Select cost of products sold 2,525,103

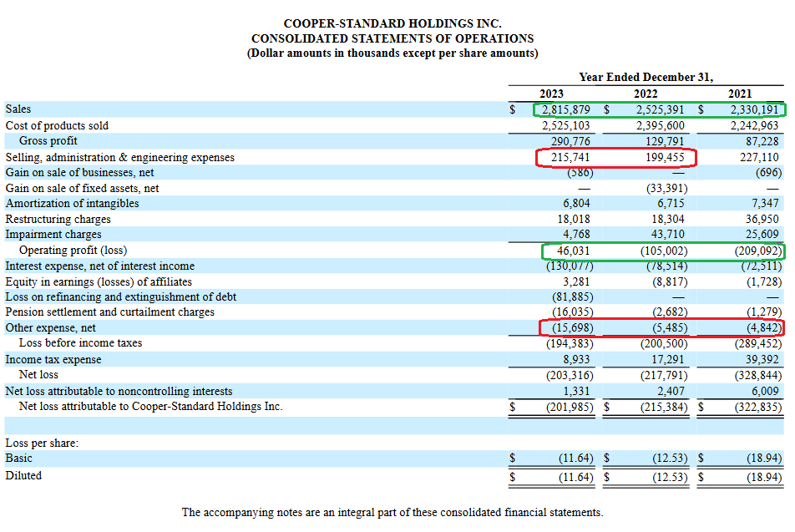566,125
